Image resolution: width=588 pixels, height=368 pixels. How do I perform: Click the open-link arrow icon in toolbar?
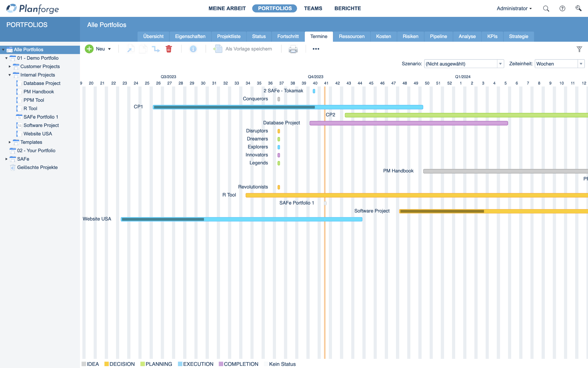point(131,49)
